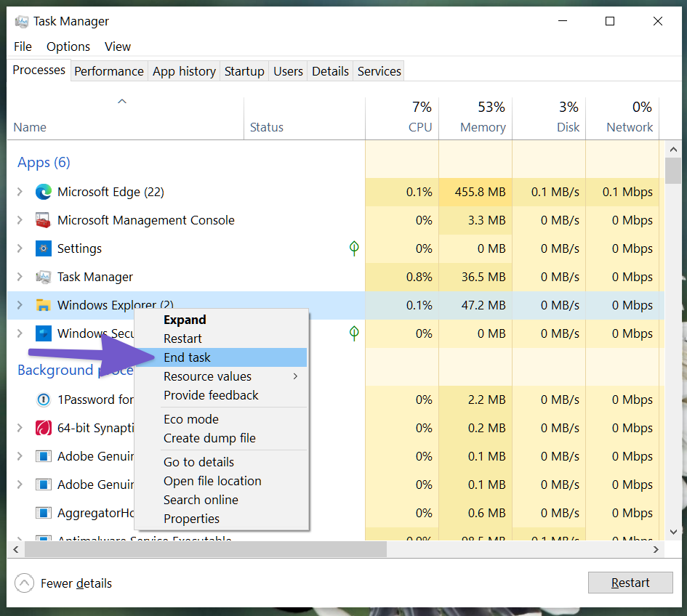This screenshot has width=687, height=616.
Task: Click the 1Password process icon
Action: tap(44, 400)
